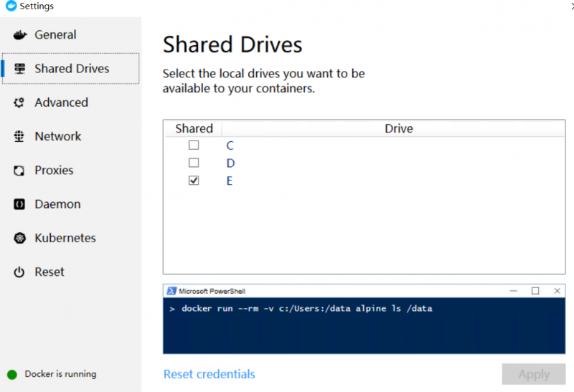This screenshot has width=574, height=392.
Task: Click the green Docker is running indicator
Action: (x=12, y=375)
